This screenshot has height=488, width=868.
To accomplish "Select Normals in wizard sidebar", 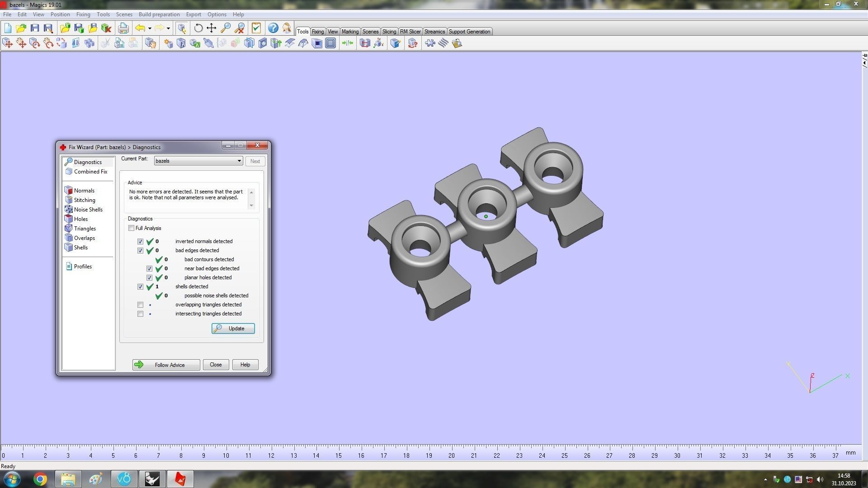I will coord(80,191).
